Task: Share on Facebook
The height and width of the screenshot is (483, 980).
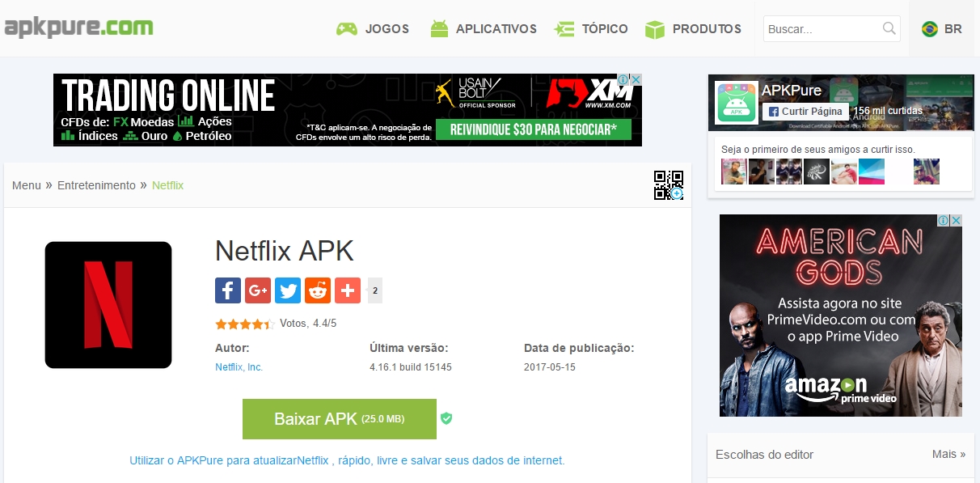Action: tap(228, 290)
